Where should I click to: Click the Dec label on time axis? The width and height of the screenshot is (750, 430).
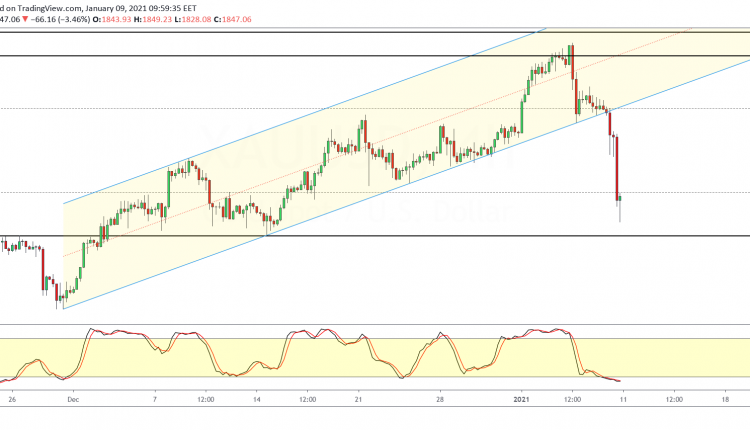pyautogui.click(x=71, y=397)
